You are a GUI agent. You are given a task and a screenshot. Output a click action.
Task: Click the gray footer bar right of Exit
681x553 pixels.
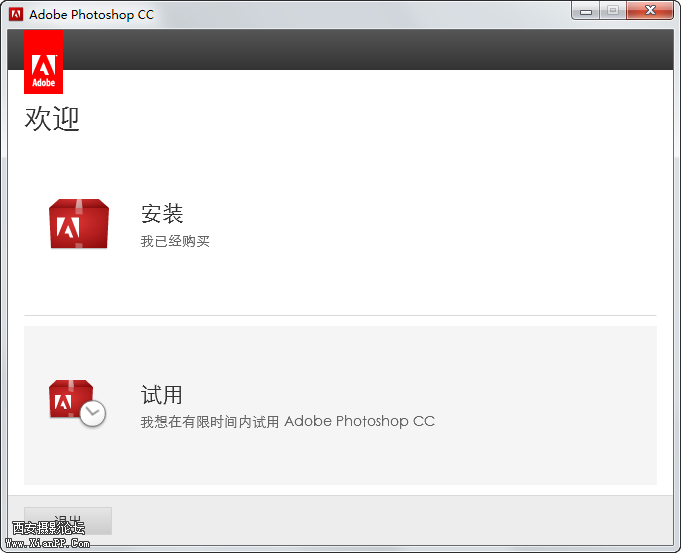tap(400, 520)
